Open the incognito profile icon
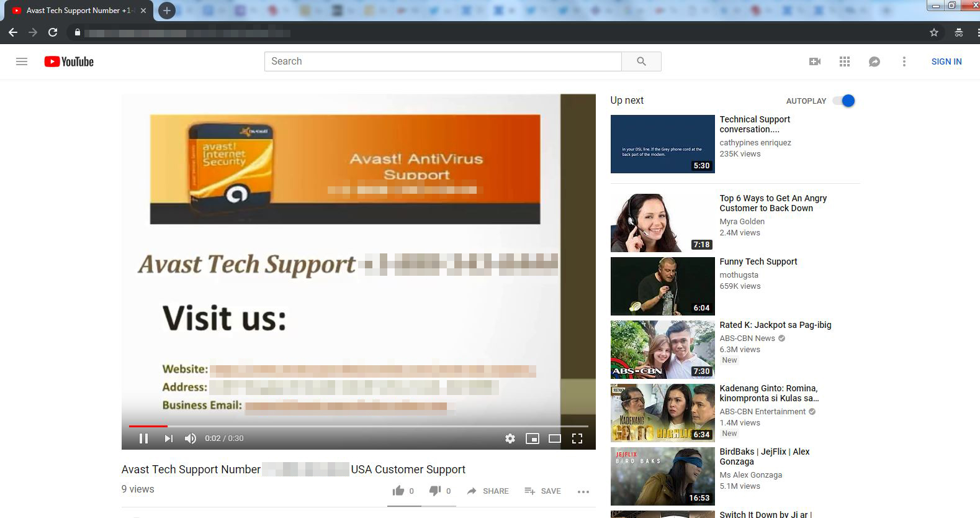This screenshot has height=518, width=980. 959,32
